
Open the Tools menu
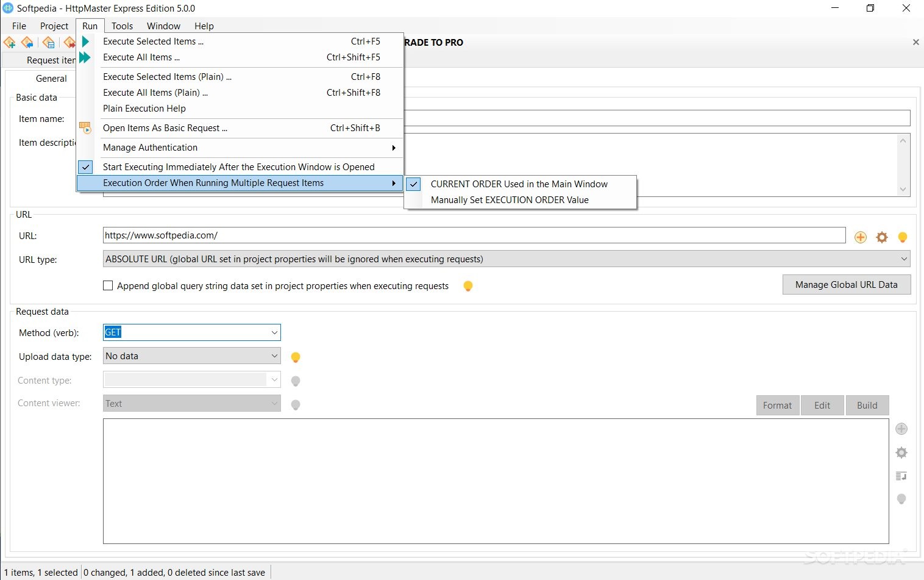(122, 26)
